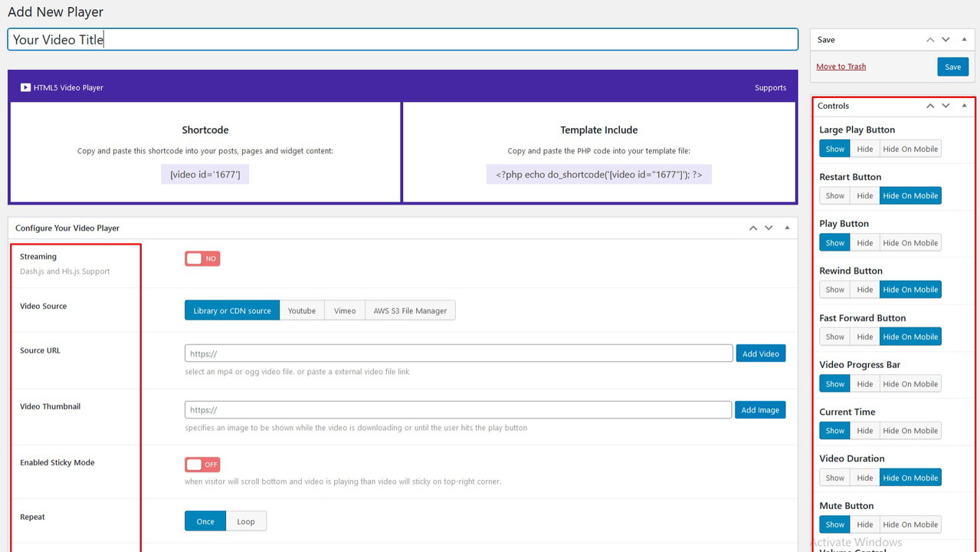Click the Source URL input field
This screenshot has height=552, width=980.
pos(458,353)
